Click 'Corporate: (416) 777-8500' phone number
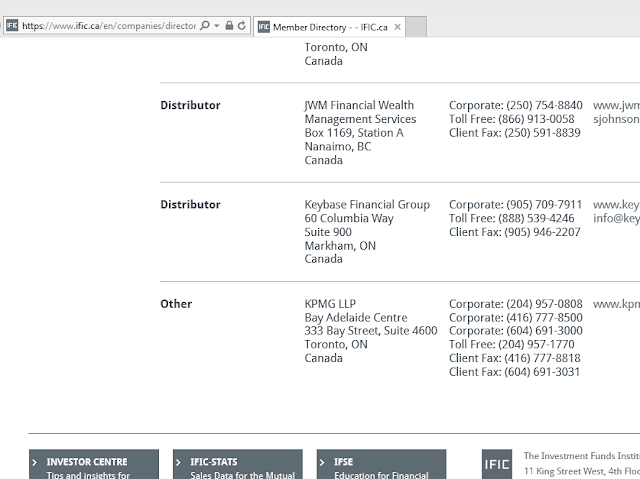This screenshot has width=640, height=479. [516, 317]
